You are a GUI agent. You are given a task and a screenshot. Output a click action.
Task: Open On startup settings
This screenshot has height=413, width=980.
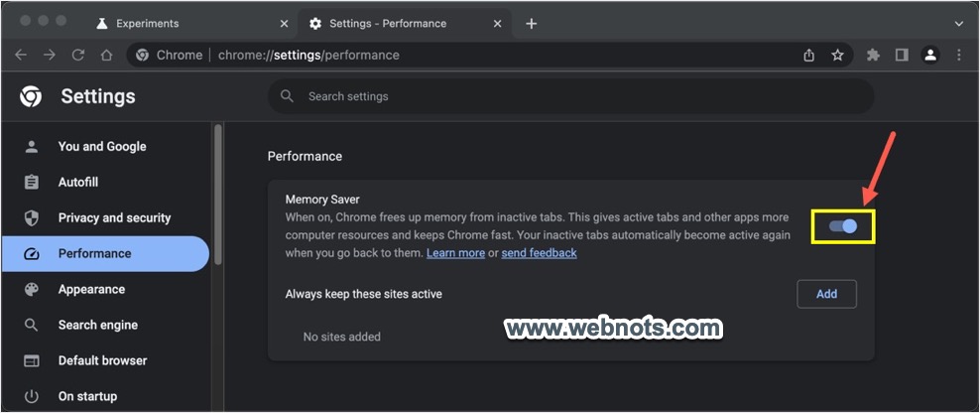pos(87,396)
